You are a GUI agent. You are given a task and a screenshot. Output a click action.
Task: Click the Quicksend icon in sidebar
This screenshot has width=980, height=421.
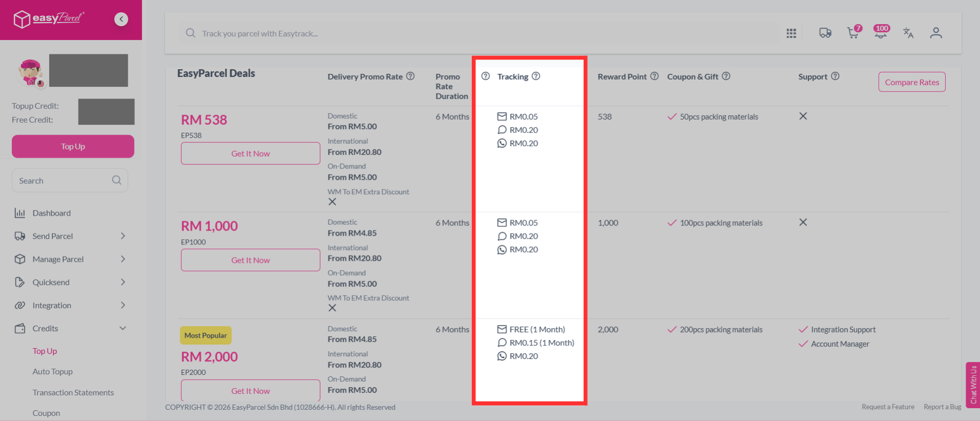[x=20, y=282]
